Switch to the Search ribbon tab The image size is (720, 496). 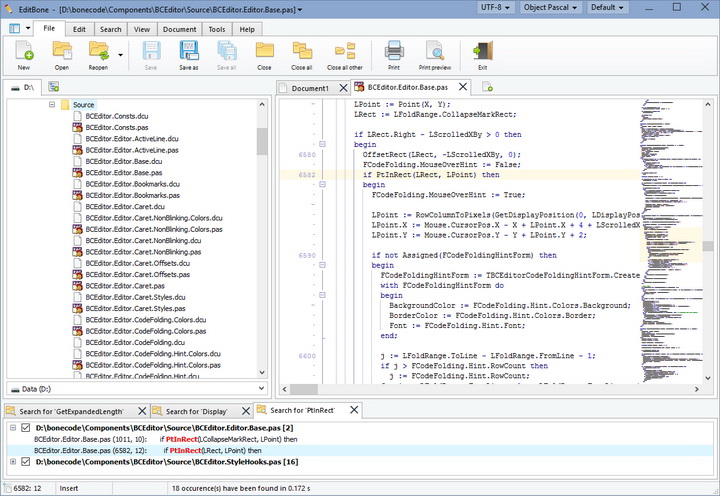[x=111, y=29]
